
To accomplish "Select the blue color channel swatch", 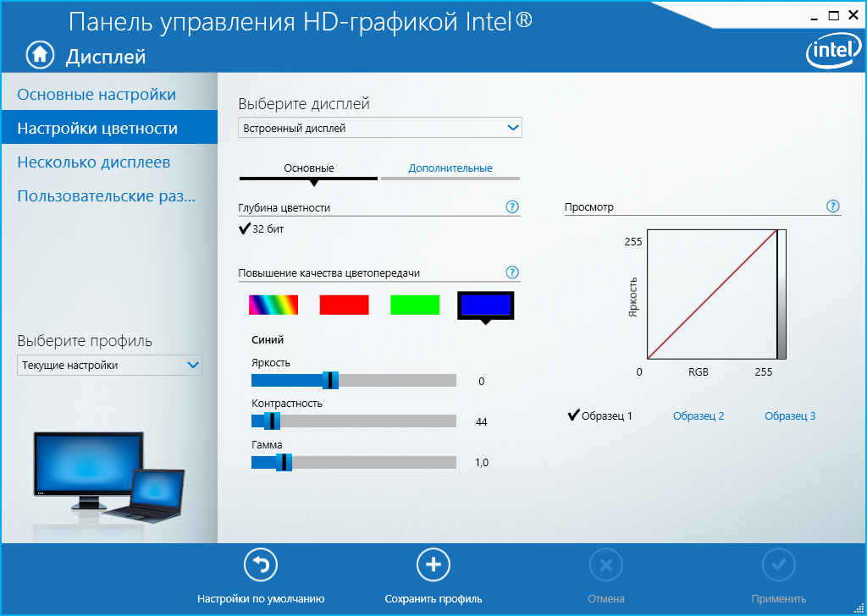I will pos(485,305).
